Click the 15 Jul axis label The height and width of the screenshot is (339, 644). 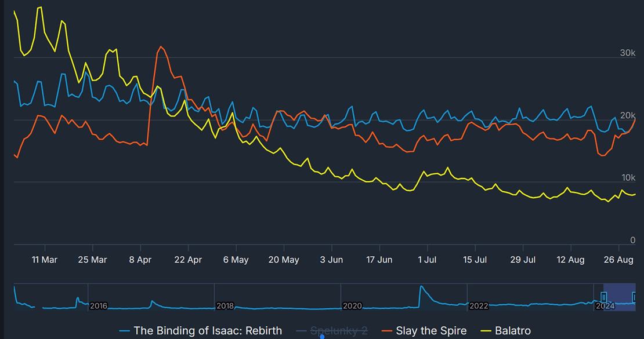(x=475, y=260)
